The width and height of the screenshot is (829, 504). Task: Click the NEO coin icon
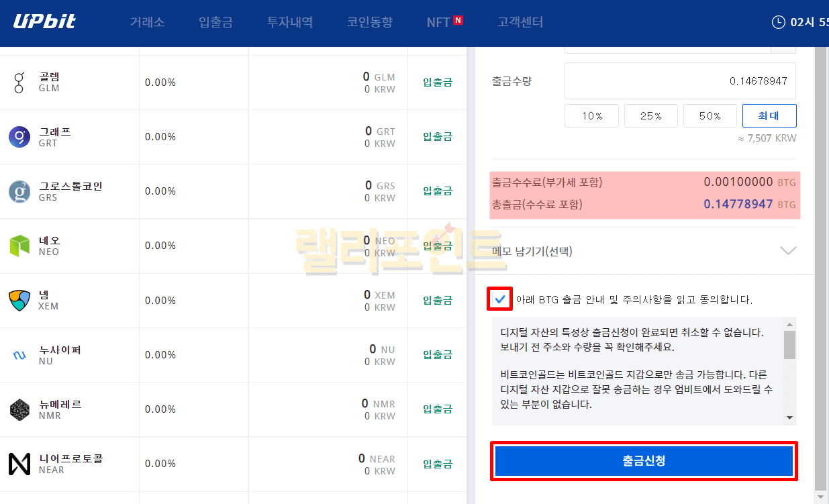[19, 246]
